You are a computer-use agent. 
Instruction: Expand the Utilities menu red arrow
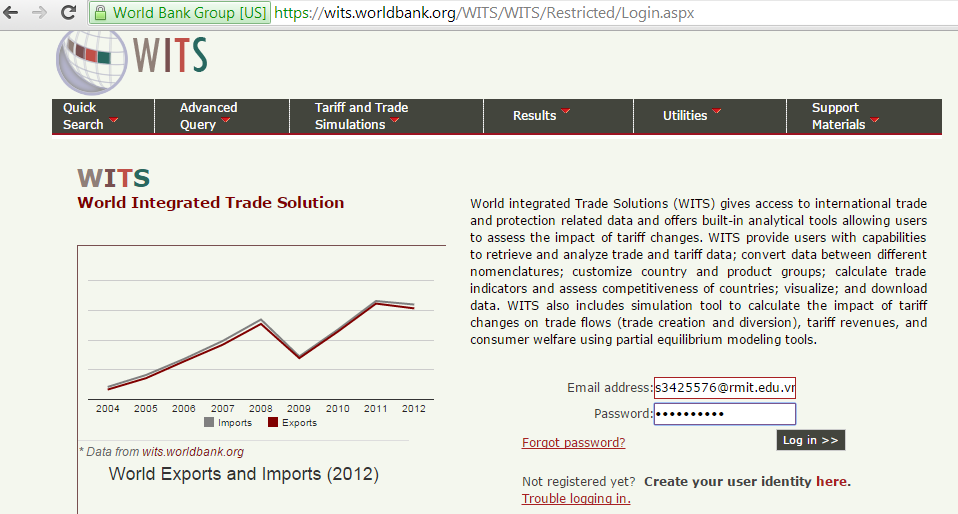pyautogui.click(x=717, y=112)
